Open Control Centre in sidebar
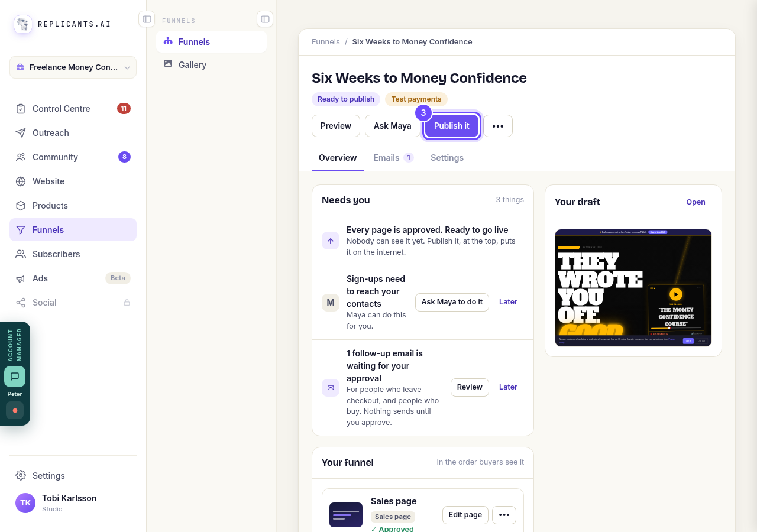Viewport: 757px width, 532px height. 73,109
